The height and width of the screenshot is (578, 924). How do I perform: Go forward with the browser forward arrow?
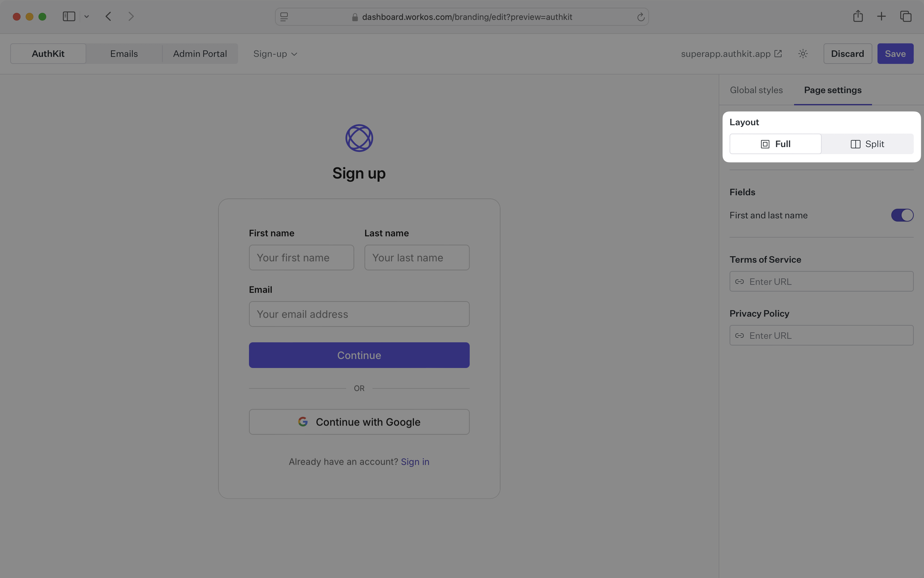point(131,16)
